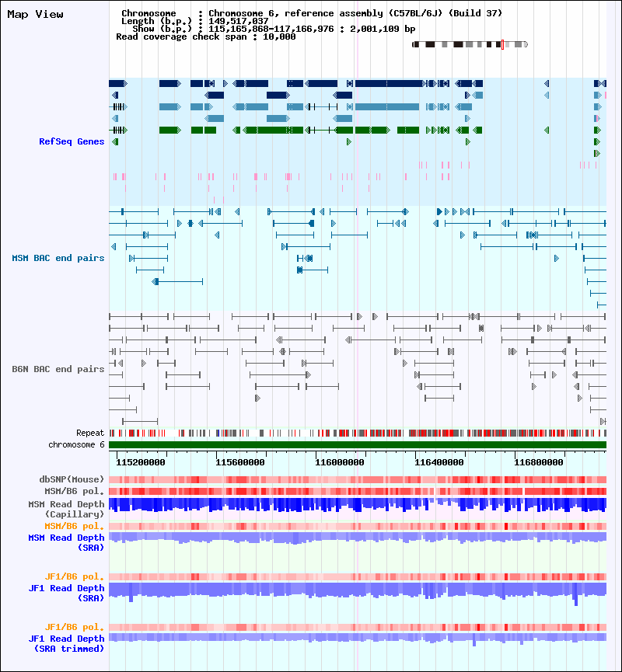Click the Repeat elements track bar

[x=358, y=433]
